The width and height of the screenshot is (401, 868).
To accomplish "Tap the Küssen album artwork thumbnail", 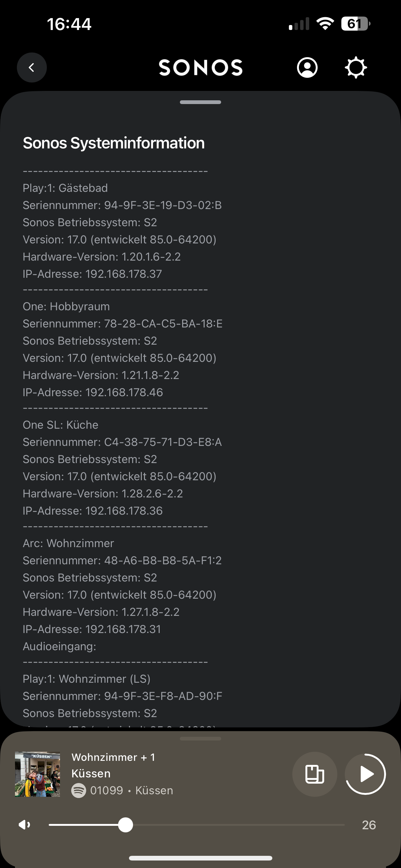I will [x=37, y=774].
